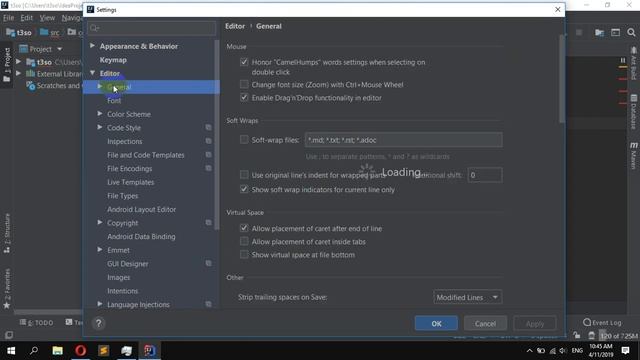Open the Favorites tool window star

coord(7,305)
